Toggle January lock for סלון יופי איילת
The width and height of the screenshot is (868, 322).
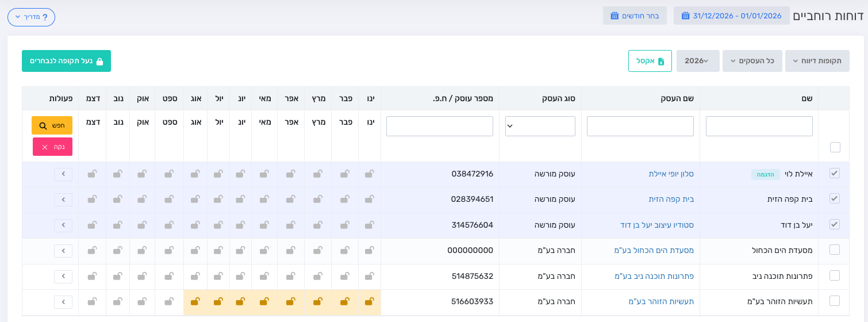[370, 174]
